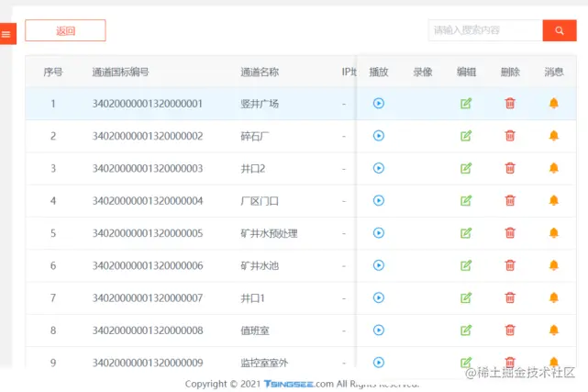Select channel ID 34020000001320000006

click(148, 265)
